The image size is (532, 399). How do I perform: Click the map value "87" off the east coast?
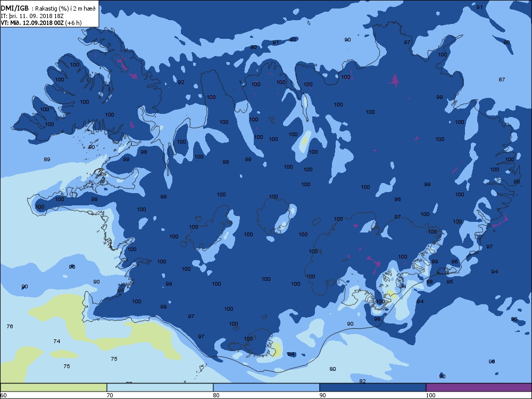click(502, 79)
